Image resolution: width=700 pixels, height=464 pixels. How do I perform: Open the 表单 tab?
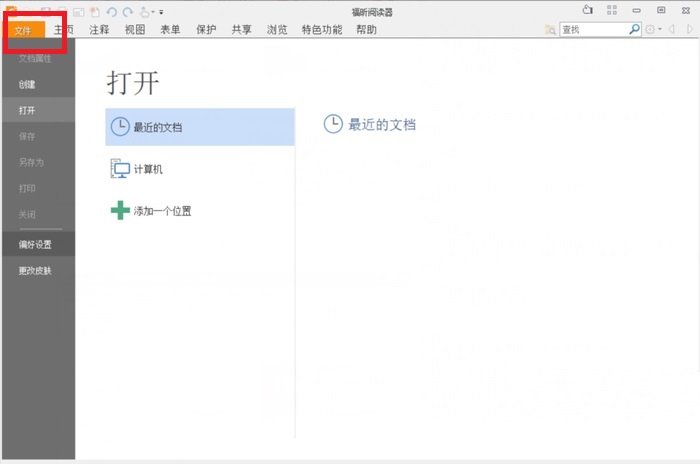pyautogui.click(x=170, y=30)
